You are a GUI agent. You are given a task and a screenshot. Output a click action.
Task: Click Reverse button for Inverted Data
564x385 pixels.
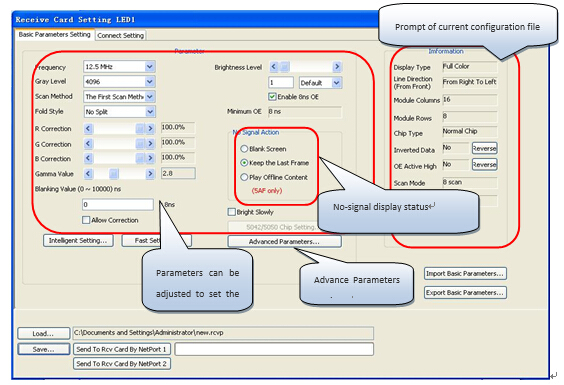click(x=484, y=148)
